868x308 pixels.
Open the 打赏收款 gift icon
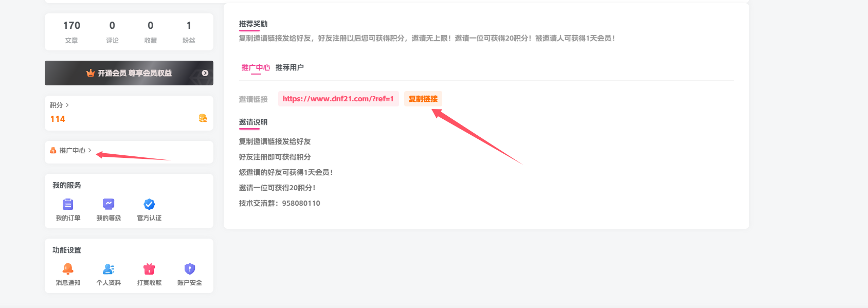point(149,269)
